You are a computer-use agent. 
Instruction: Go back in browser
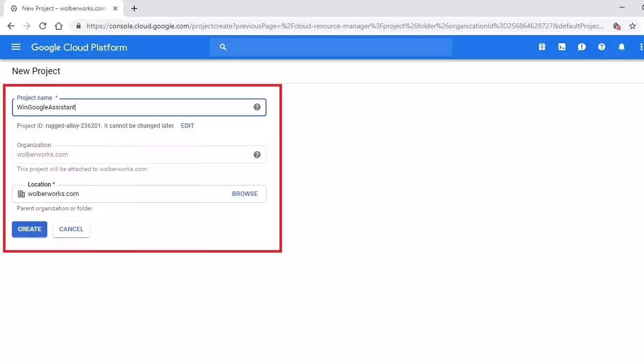point(11,26)
